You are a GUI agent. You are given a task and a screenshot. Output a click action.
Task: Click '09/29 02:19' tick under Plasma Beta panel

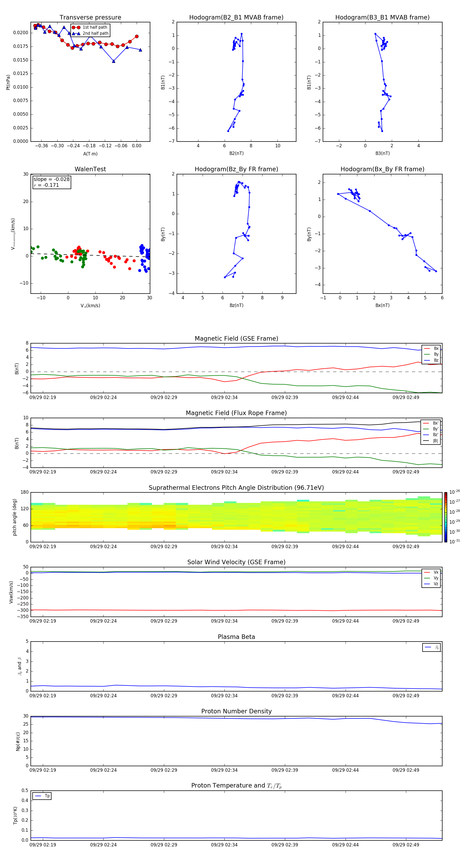click(43, 695)
